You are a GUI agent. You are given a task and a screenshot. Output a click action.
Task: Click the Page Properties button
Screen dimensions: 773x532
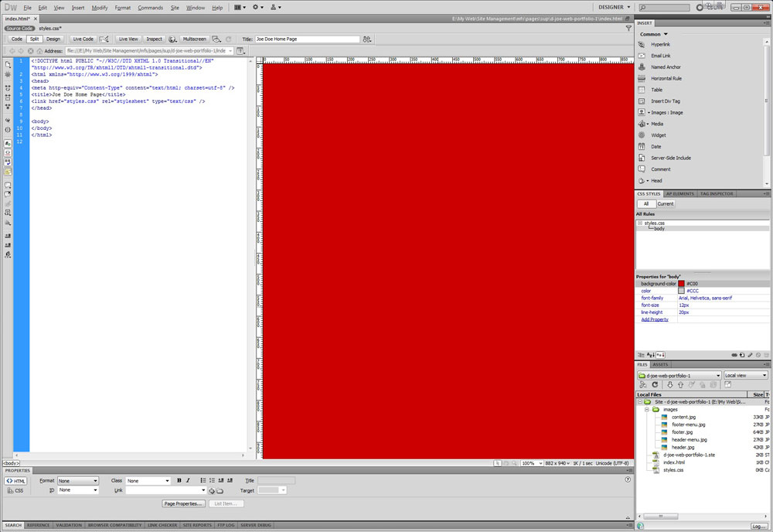[x=184, y=503]
